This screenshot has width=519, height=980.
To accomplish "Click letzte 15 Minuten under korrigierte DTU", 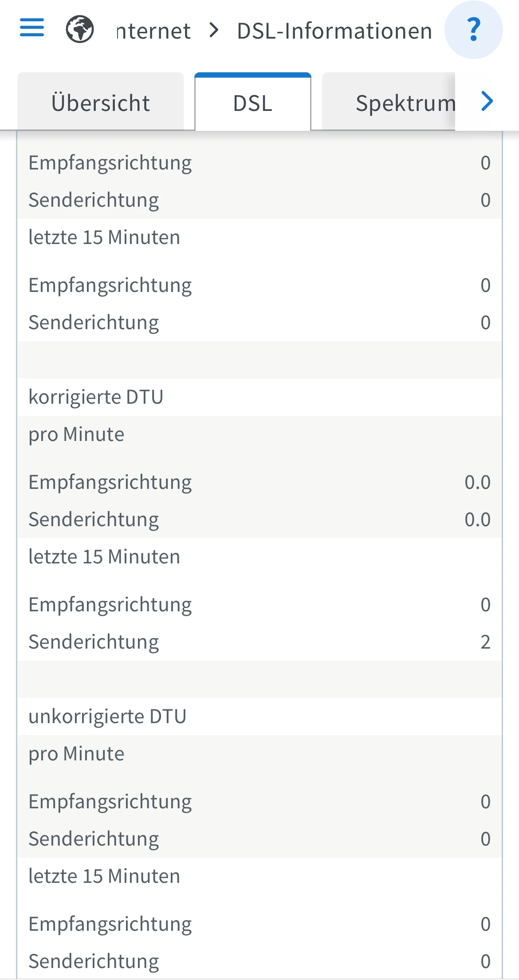I will (x=104, y=557).
